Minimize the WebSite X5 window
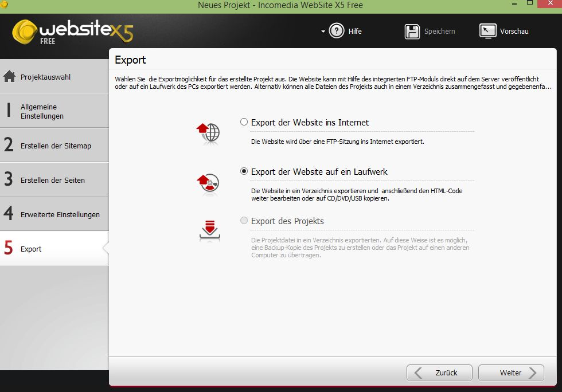 tap(514, 3)
